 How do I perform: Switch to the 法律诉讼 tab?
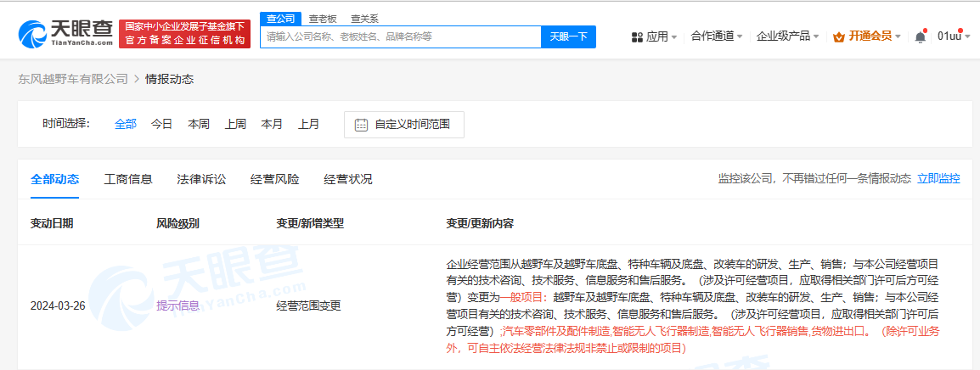201,179
